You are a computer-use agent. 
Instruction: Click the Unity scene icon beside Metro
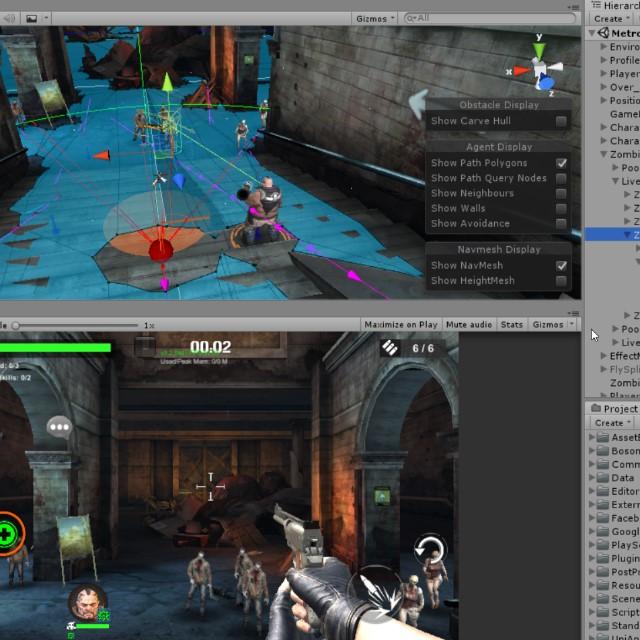(603, 33)
